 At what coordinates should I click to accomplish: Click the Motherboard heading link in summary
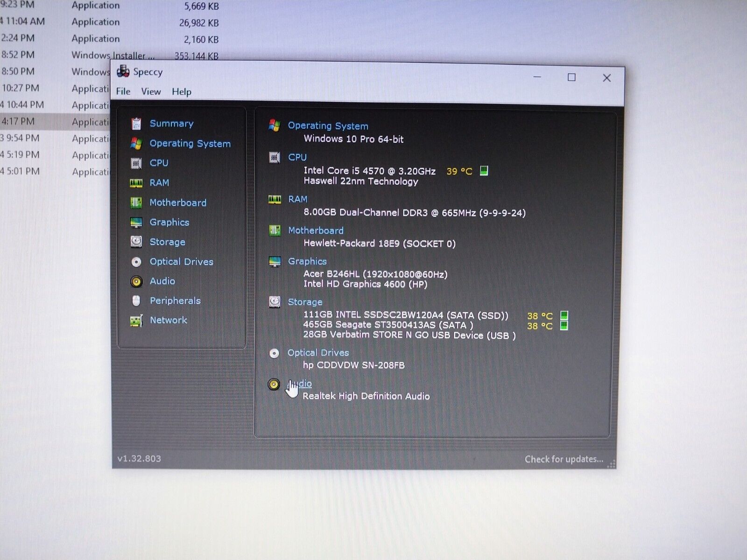pos(316,231)
